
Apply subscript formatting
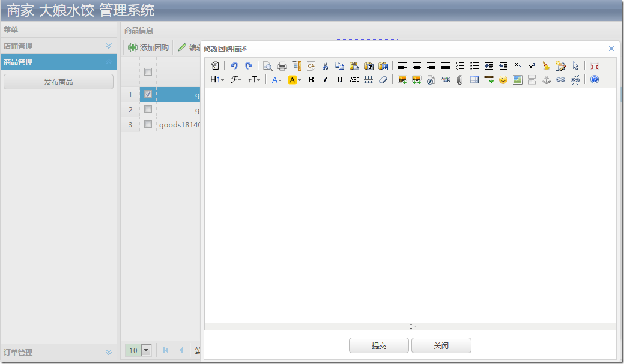pos(517,66)
